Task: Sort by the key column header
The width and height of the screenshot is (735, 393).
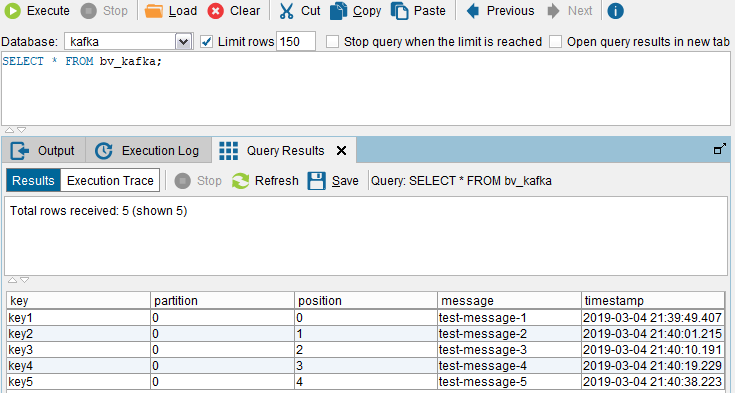Action: click(x=78, y=301)
